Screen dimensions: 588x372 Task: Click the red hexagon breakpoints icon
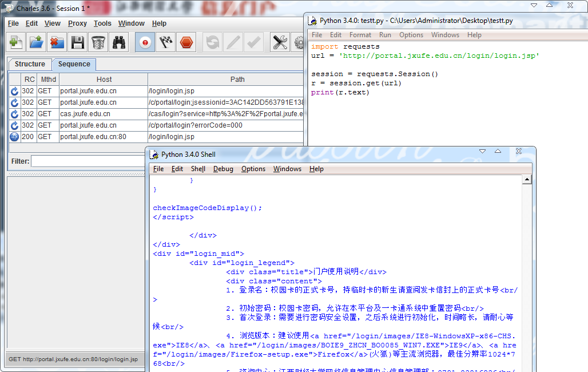pyautogui.click(x=186, y=43)
